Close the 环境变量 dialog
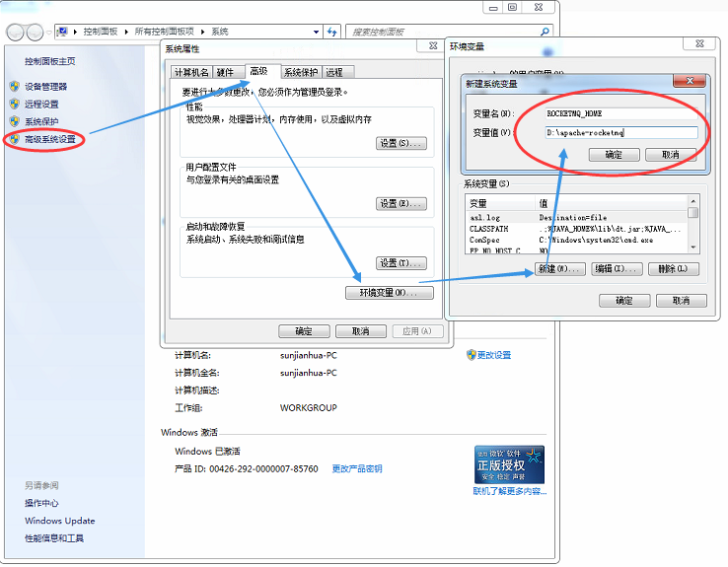This screenshot has width=728, height=567. (700, 43)
